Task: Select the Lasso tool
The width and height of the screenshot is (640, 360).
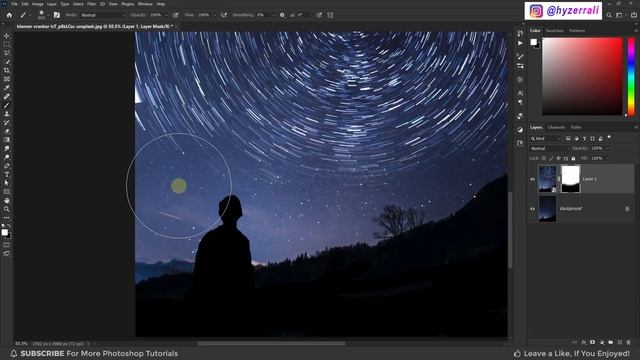Action: click(7, 53)
